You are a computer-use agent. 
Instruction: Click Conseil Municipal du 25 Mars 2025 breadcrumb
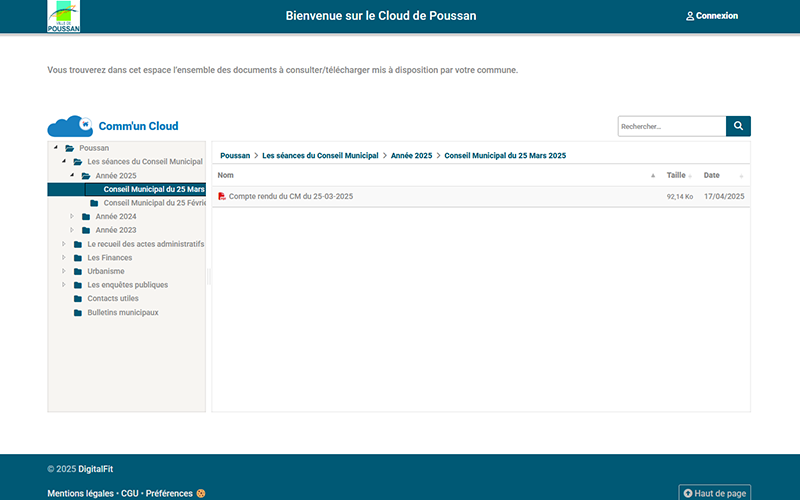(x=505, y=156)
